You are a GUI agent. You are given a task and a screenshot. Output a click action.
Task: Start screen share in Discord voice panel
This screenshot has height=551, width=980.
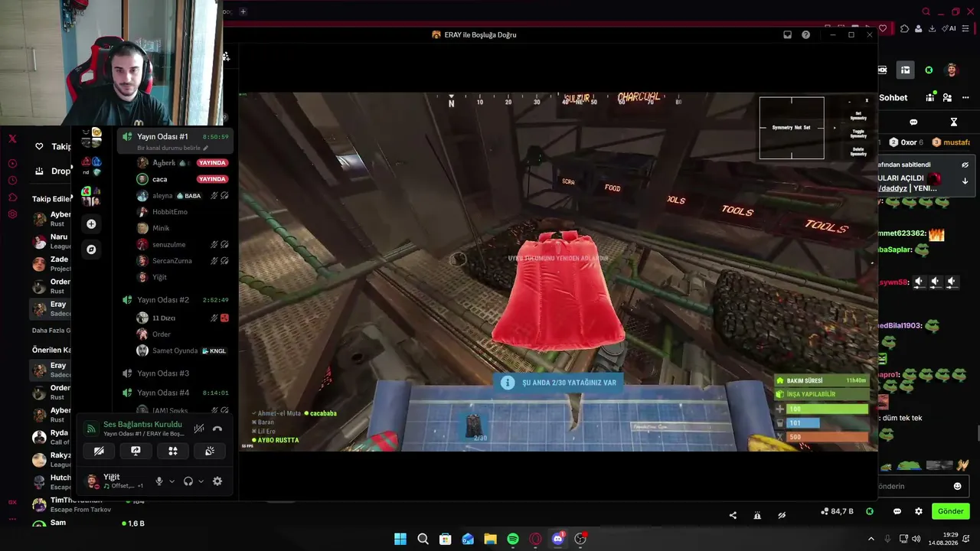136,452
